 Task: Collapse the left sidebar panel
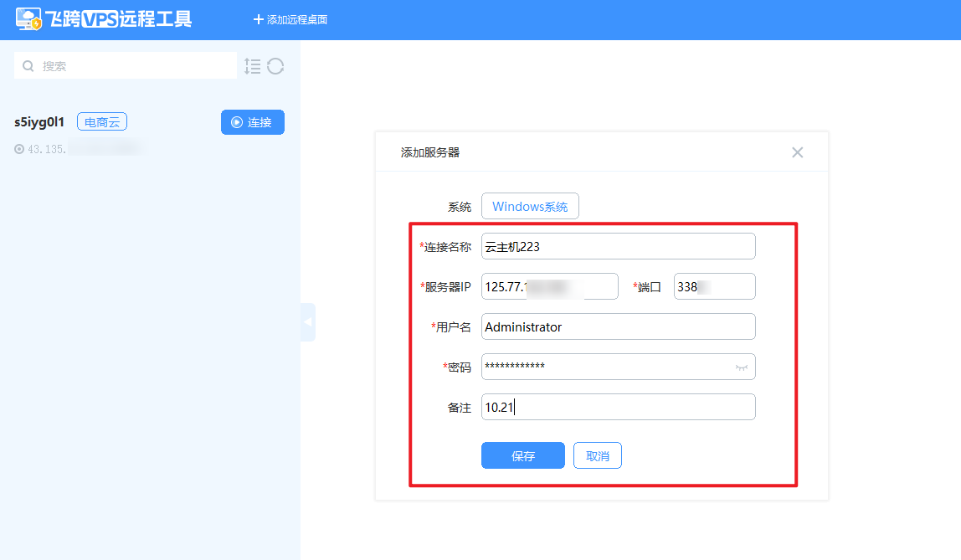[x=308, y=321]
